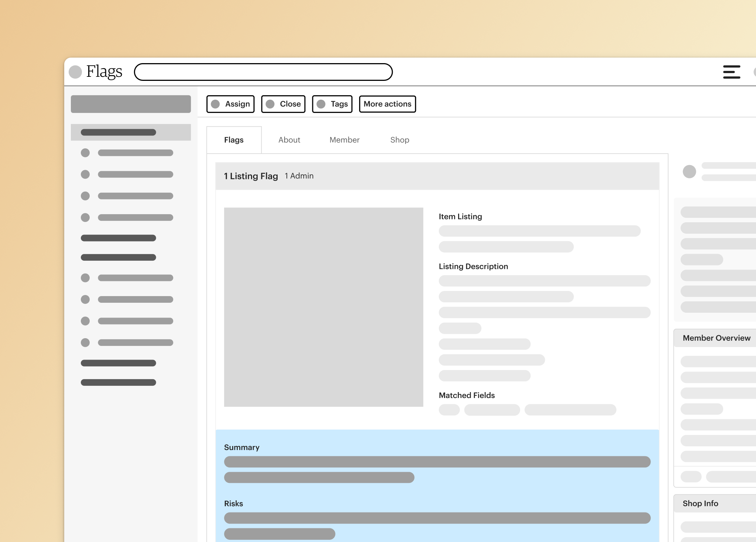
Task: Click the Tags button's circle icon
Action: pyautogui.click(x=321, y=104)
